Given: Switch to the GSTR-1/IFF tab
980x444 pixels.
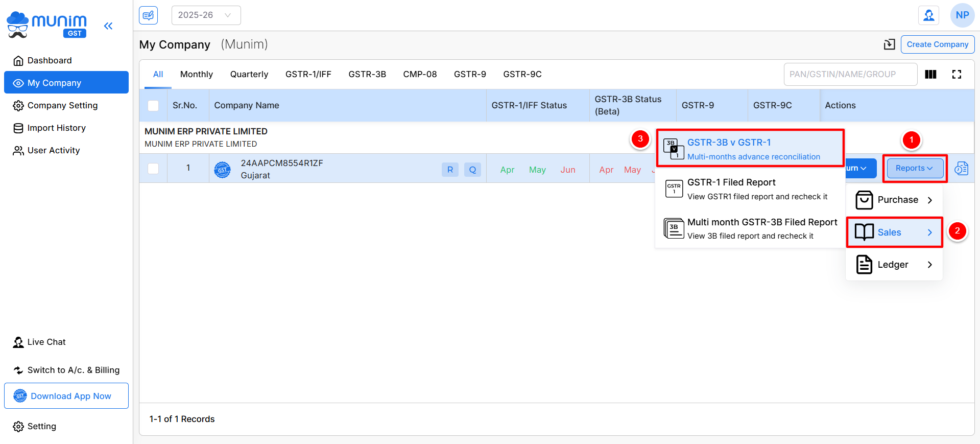Looking at the screenshot, I should point(308,75).
